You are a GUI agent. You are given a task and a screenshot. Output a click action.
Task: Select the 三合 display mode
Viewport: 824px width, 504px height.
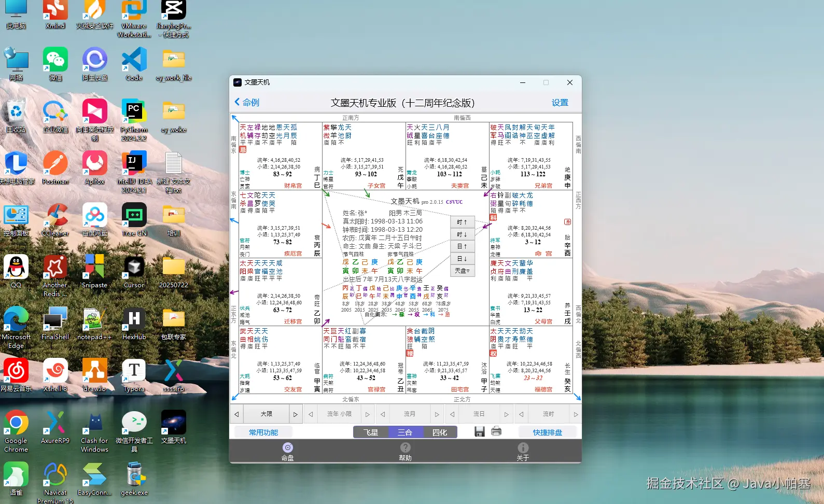point(405,432)
